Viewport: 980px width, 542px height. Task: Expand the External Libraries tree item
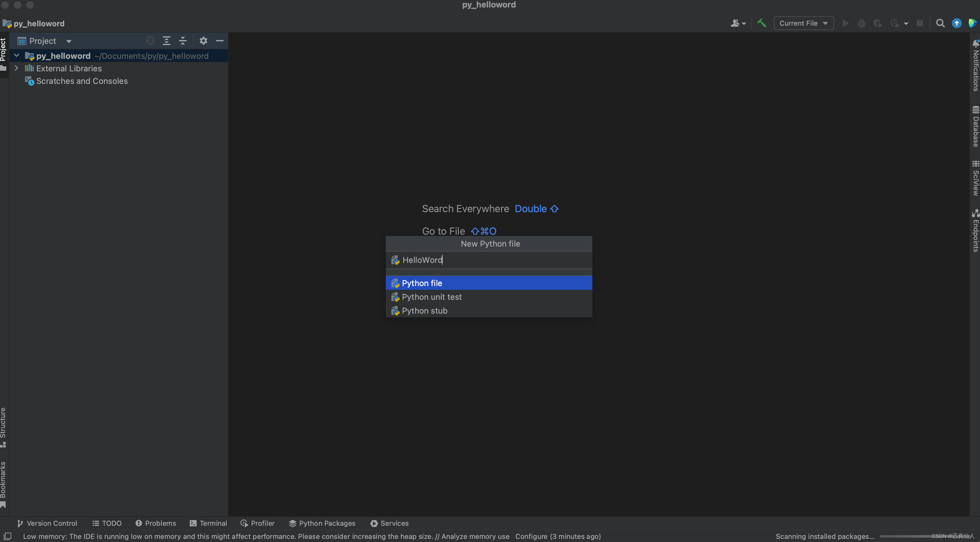click(17, 68)
